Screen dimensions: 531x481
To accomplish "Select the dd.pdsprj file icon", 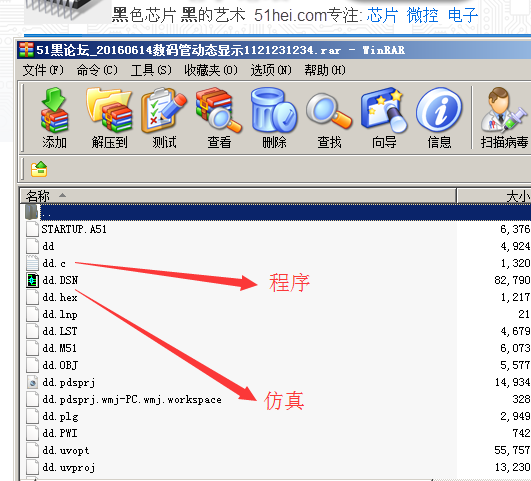I will [33, 382].
